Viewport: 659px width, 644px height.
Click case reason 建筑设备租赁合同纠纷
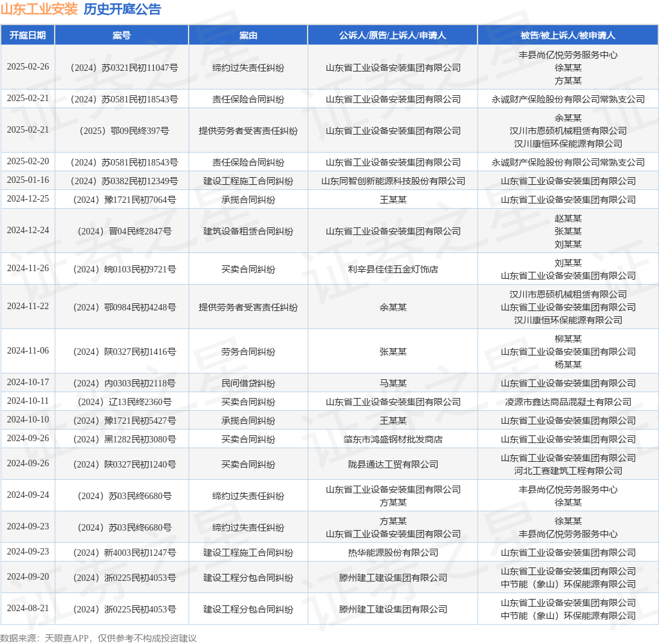(248, 231)
